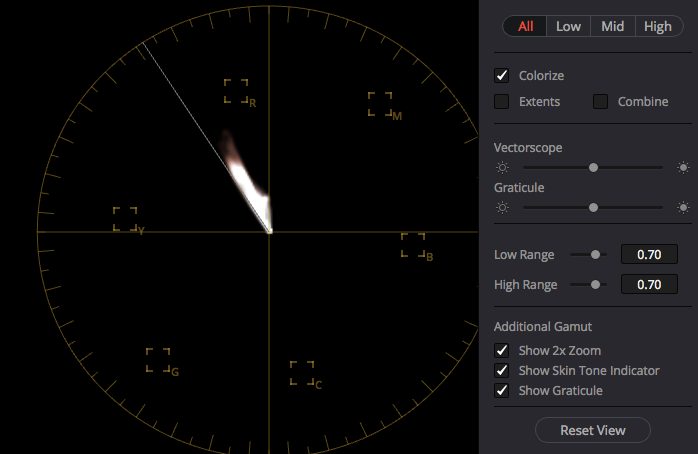Image resolution: width=698 pixels, height=454 pixels.
Task: Click the Graticule brightness slider handle
Action: click(593, 207)
